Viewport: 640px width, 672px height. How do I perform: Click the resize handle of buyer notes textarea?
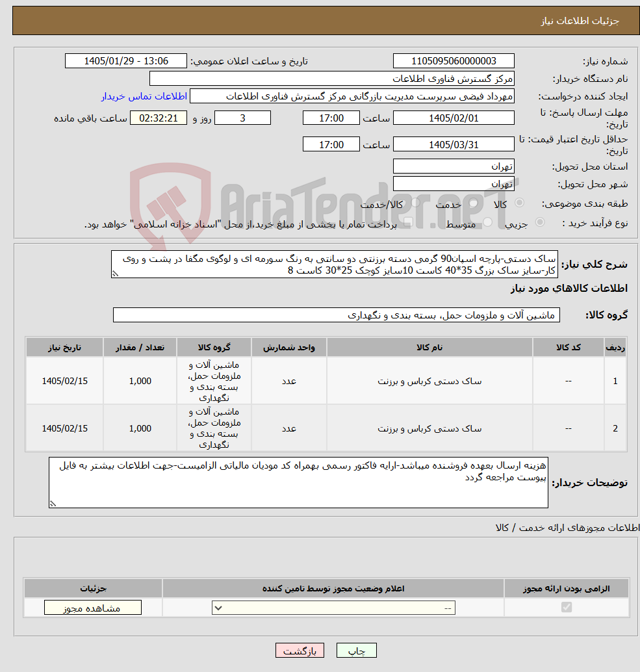(x=53, y=504)
